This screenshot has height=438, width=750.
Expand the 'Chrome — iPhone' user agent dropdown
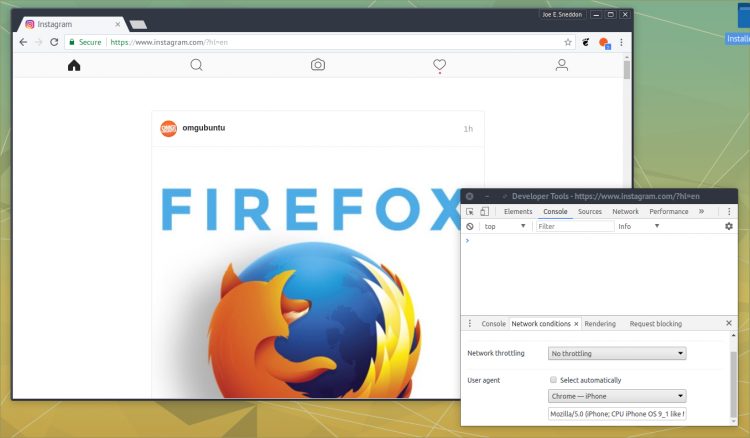pos(617,396)
